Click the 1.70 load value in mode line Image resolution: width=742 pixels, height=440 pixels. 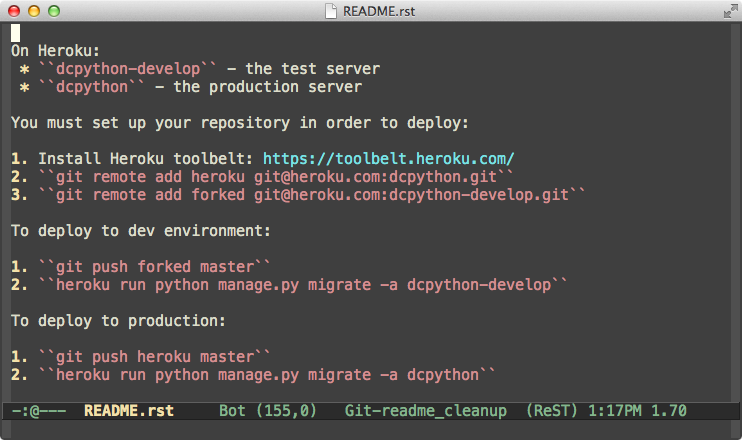pos(669,411)
